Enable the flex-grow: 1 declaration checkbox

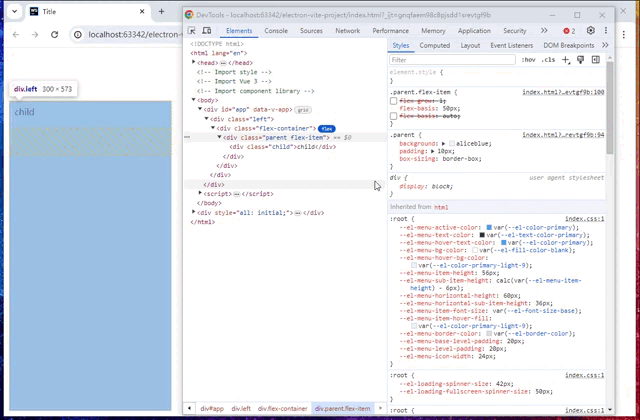coord(393,101)
